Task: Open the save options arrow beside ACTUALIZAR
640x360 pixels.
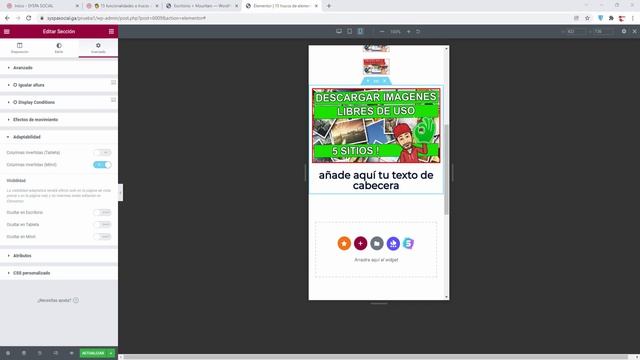Action: 111,353
